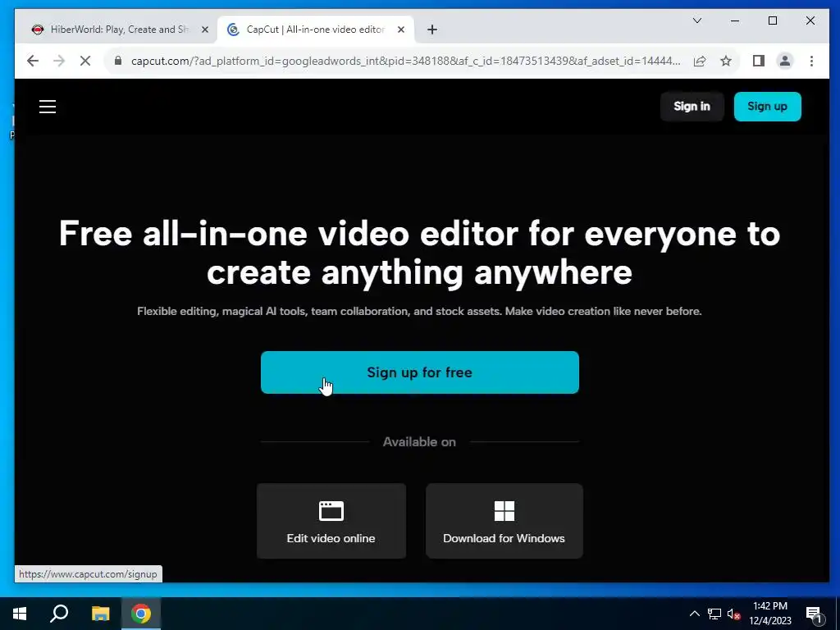The image size is (840, 630).
Task: Open Windows taskbar search
Action: [59, 614]
